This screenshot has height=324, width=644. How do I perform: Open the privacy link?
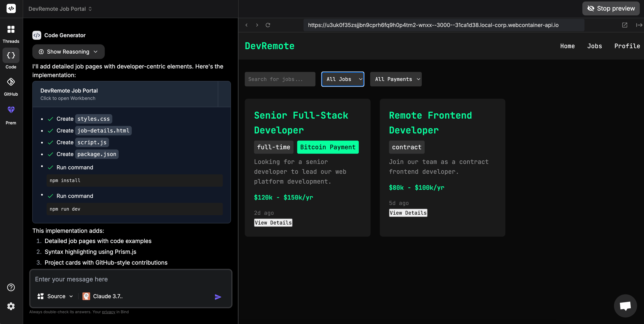[108, 312]
